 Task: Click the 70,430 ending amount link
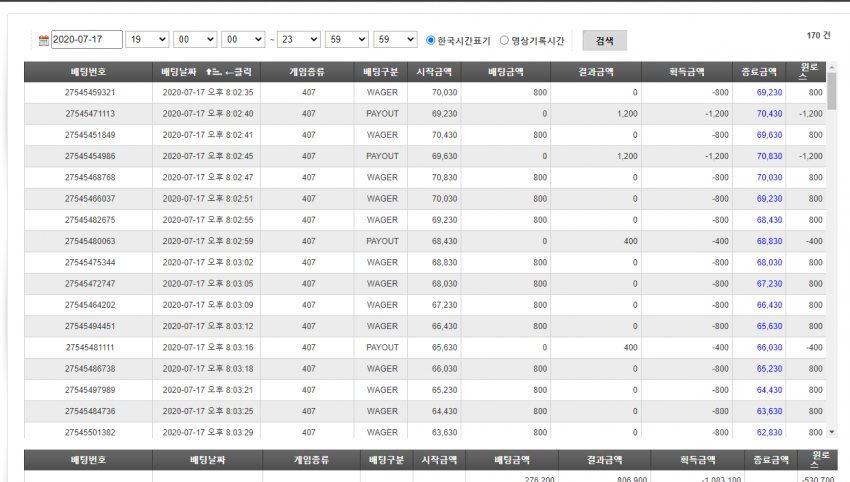(x=769, y=114)
